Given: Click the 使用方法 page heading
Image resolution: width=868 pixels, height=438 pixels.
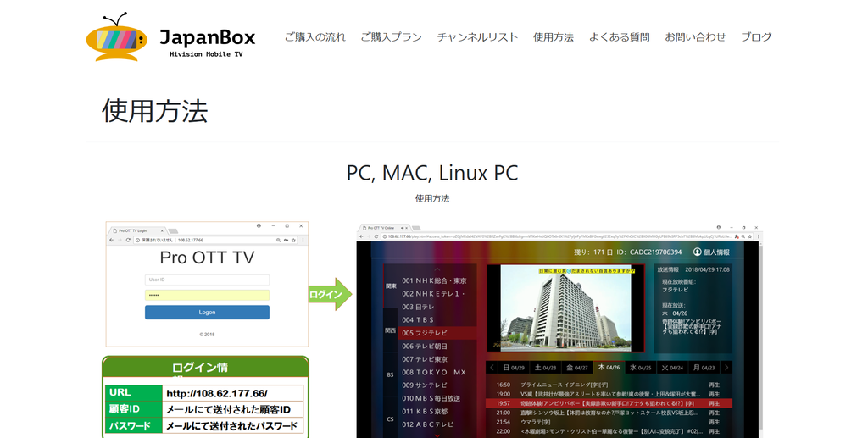Looking at the screenshot, I should [154, 111].
